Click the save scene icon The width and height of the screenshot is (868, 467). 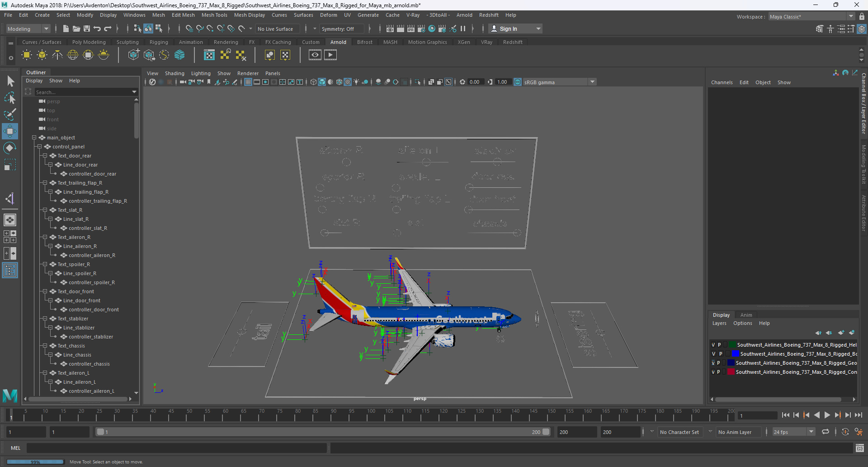pos(87,29)
